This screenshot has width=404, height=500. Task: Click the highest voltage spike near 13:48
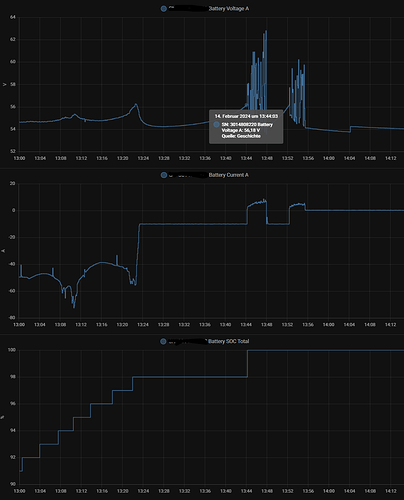[266, 31]
